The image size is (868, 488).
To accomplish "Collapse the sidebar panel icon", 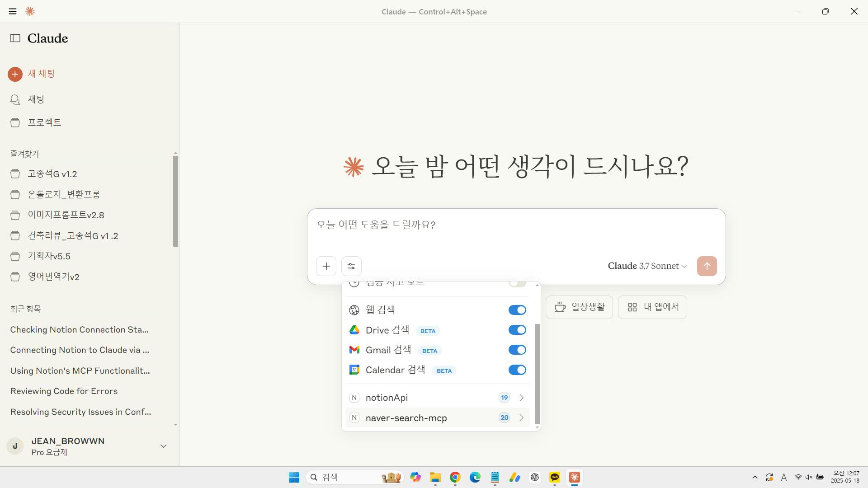I will point(15,38).
